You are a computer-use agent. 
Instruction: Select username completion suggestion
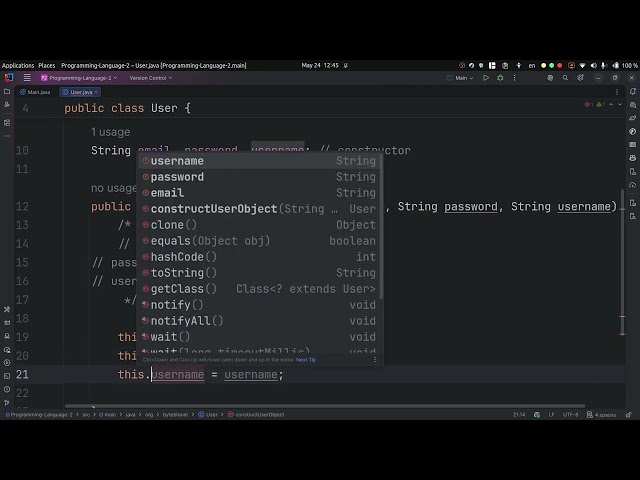(259, 161)
